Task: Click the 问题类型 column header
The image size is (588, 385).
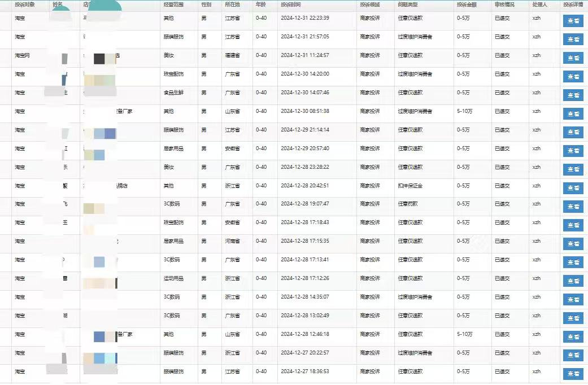Action: tap(408, 5)
